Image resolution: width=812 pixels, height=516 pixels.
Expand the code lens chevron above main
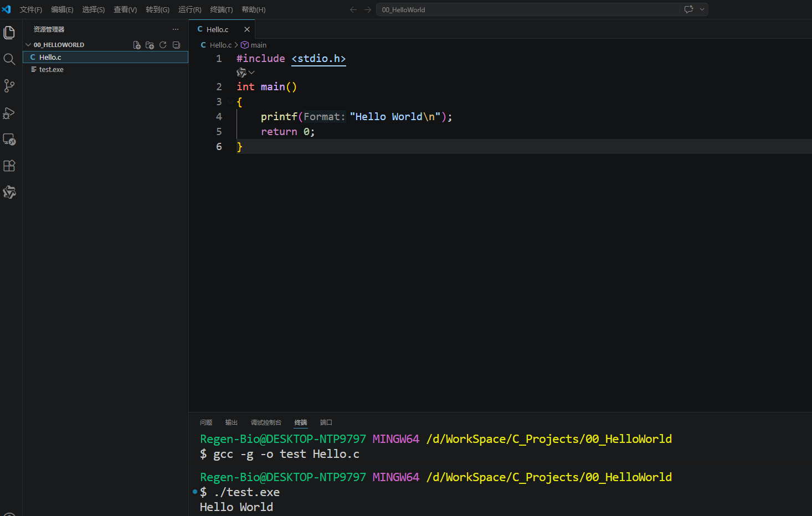pyautogui.click(x=251, y=73)
